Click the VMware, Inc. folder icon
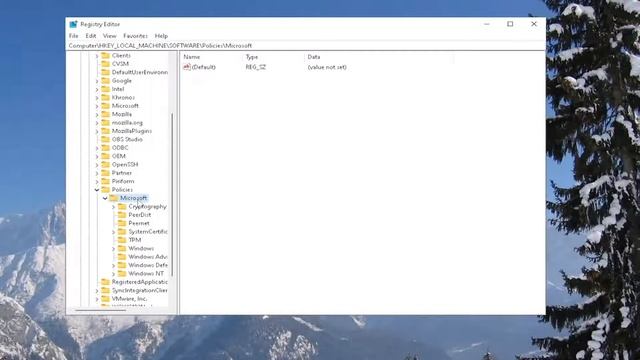The image size is (640, 360). point(106,299)
